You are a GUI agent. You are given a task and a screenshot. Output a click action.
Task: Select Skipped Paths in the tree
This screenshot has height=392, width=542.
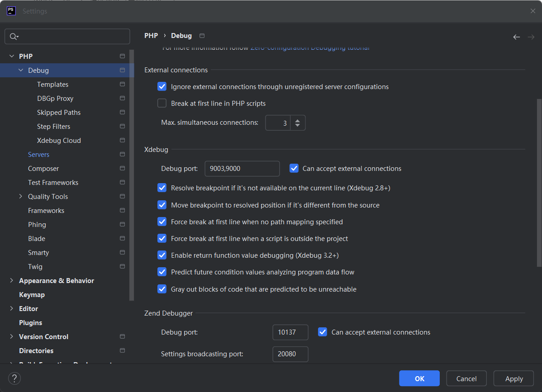[59, 112]
